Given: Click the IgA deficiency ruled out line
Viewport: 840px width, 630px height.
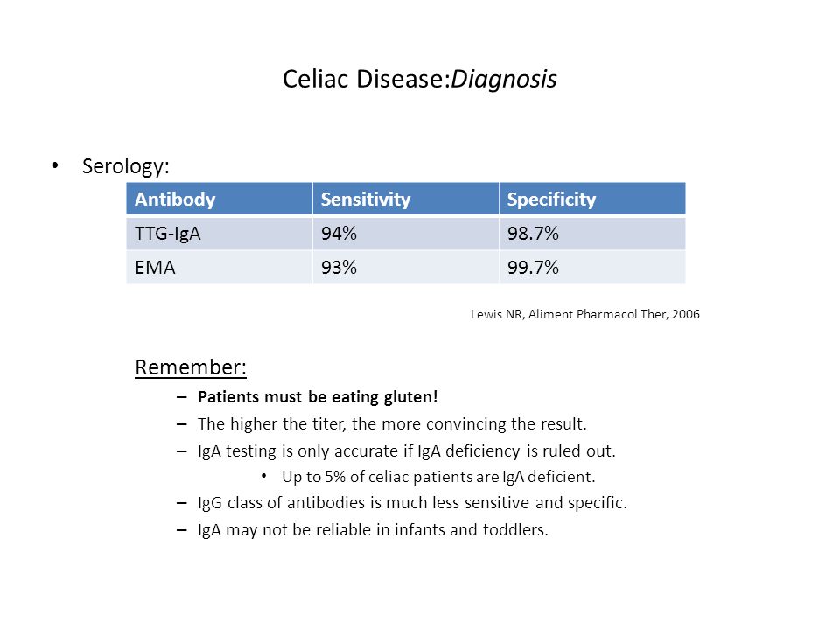Looking at the screenshot, I should point(407,451).
